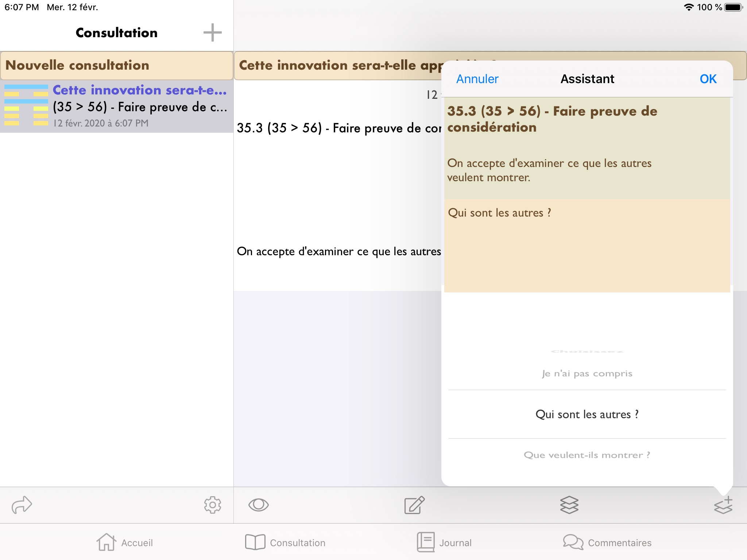Toggle visibility of highlighted text colors
The image size is (747, 560).
pos(258,505)
